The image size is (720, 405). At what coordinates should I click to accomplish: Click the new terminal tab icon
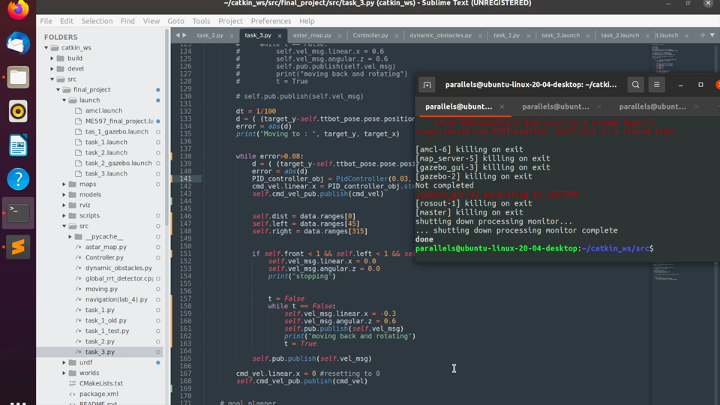coord(427,85)
